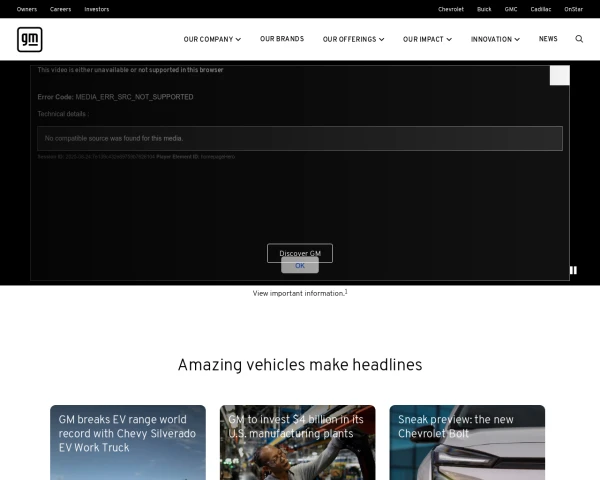Viewport: 600px width, 480px height.
Task: Open the $4 billion manufacturing investment article
Action: 298,442
